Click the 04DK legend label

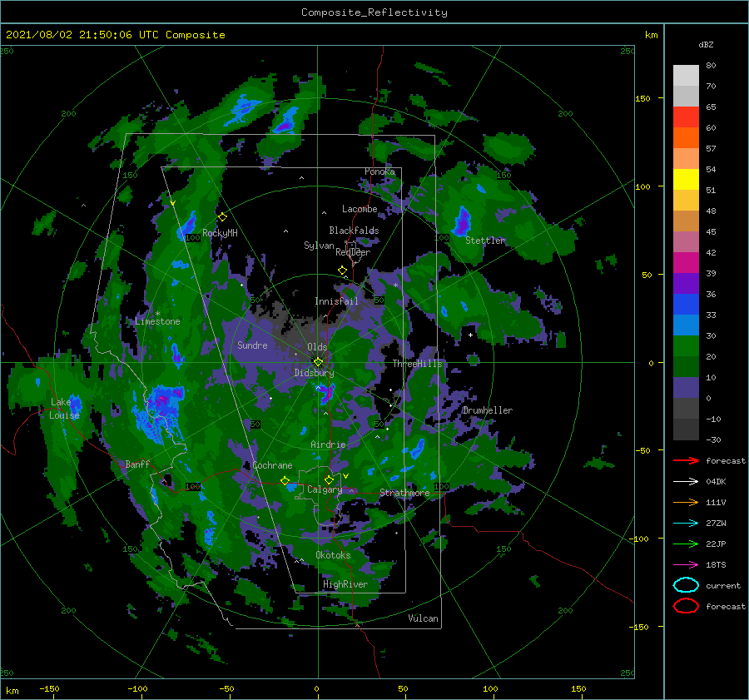tap(716, 481)
